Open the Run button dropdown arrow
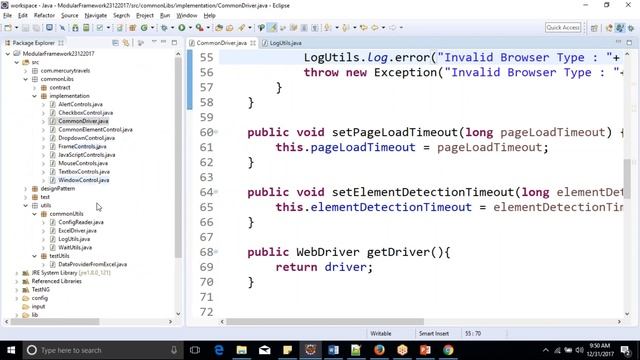This screenshot has width=640, height=360. click(190, 28)
